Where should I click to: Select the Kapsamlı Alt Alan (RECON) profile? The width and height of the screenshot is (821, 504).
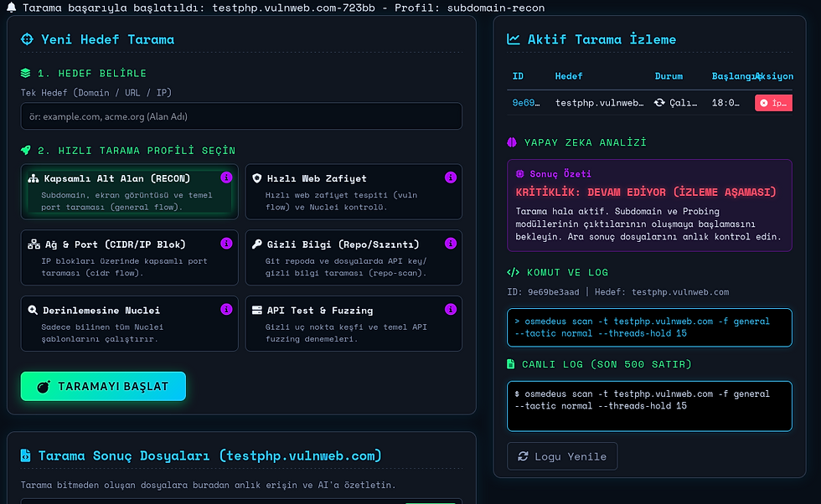click(x=129, y=192)
